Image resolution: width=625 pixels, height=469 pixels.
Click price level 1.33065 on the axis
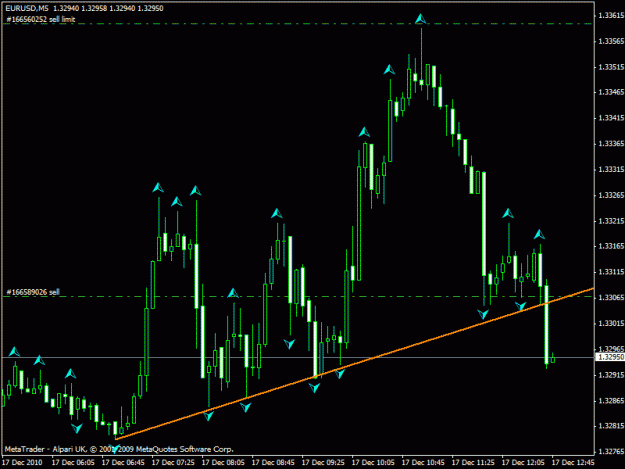point(611,298)
